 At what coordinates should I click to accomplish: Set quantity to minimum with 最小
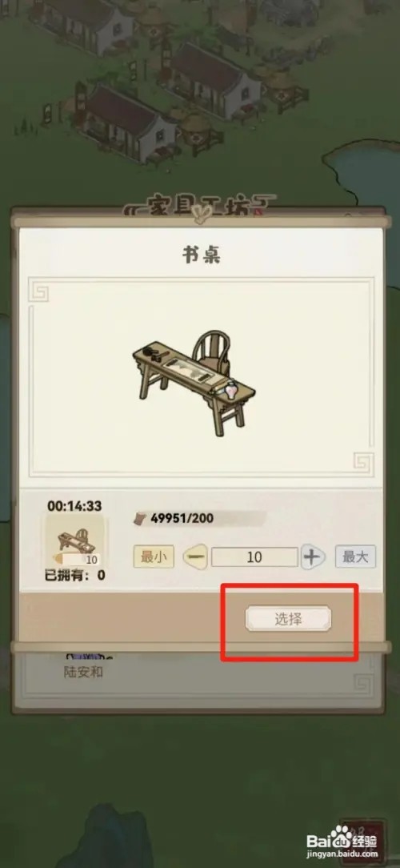tap(154, 557)
